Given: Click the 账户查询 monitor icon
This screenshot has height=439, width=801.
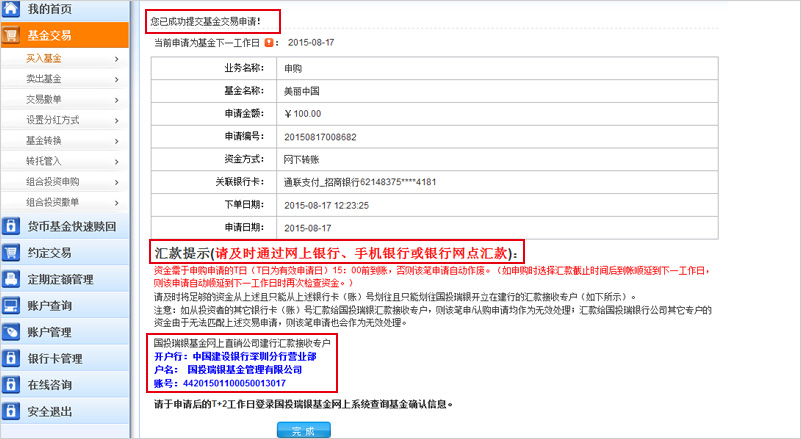Looking at the screenshot, I should [12, 306].
